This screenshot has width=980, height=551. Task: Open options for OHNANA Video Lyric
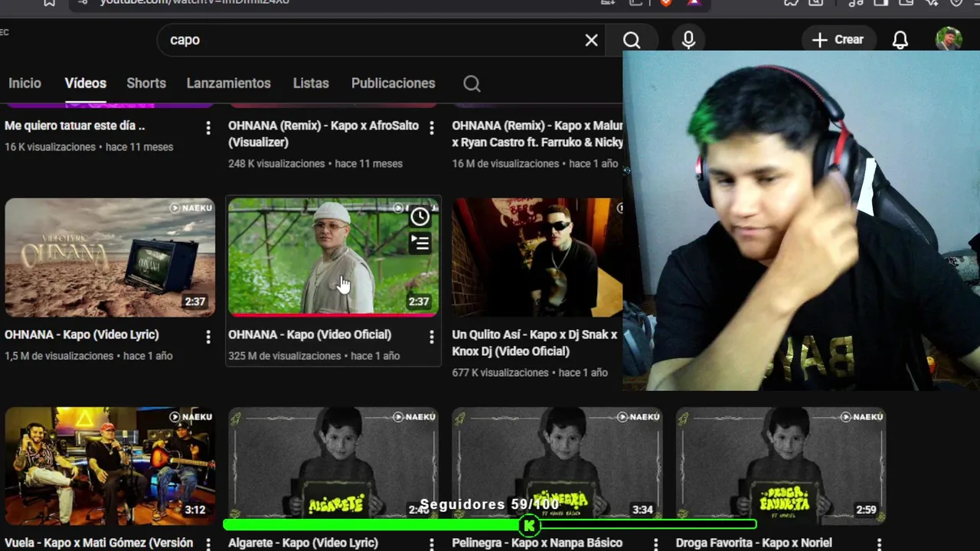point(207,337)
